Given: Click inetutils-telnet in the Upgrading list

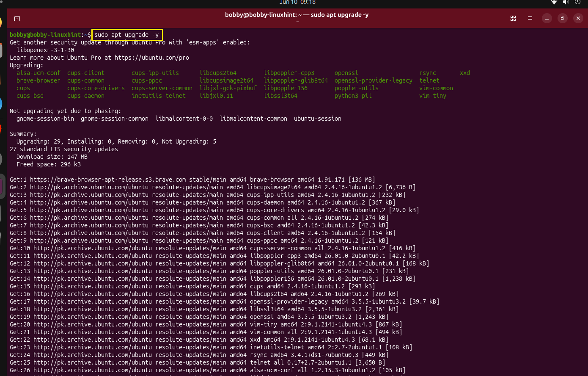Looking at the screenshot, I should [159, 96].
